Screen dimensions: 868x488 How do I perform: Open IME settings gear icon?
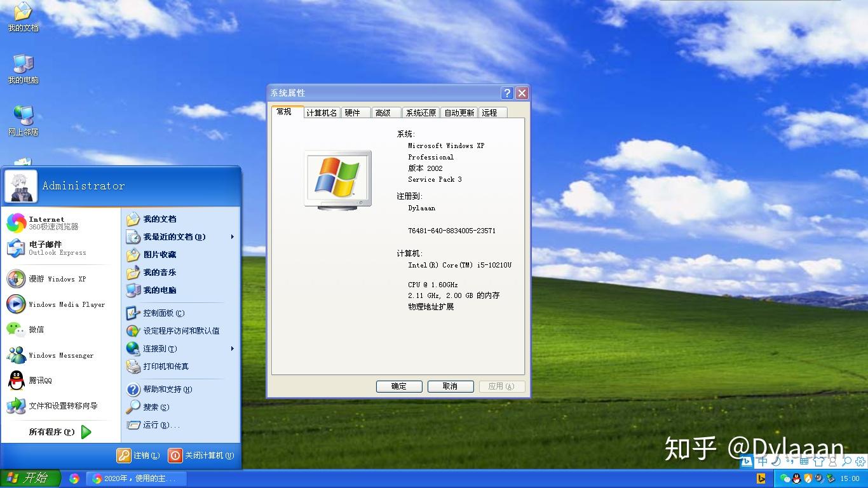pyautogui.click(x=860, y=462)
